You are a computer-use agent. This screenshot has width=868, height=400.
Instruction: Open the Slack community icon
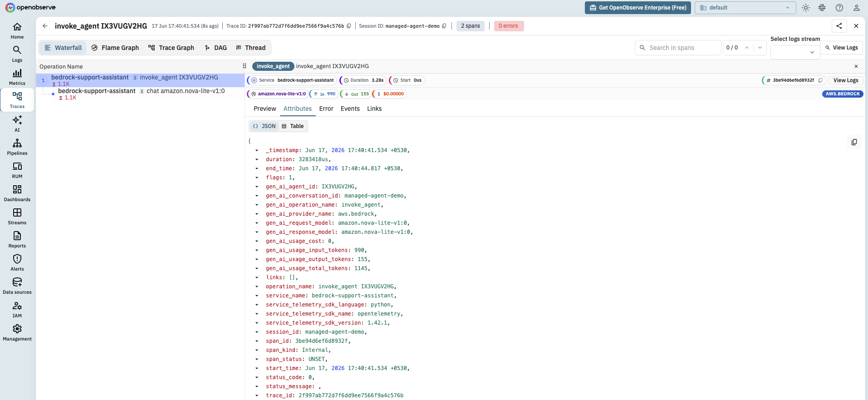[822, 8]
